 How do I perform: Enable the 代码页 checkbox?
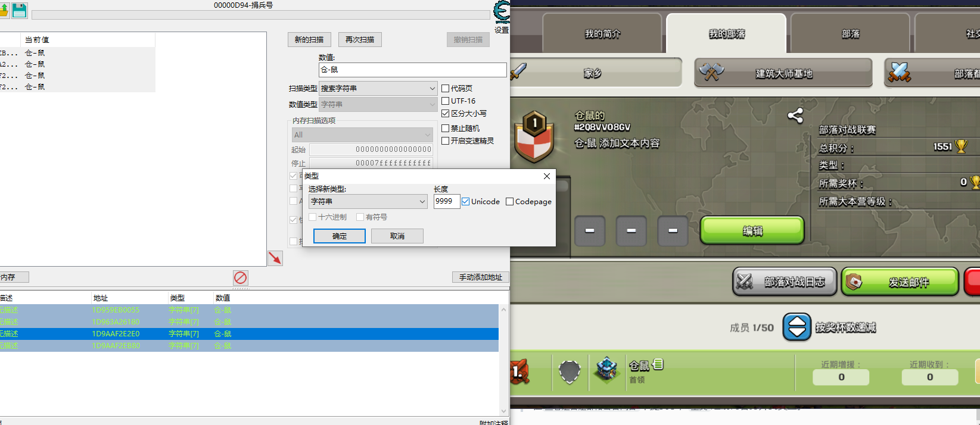tap(445, 88)
